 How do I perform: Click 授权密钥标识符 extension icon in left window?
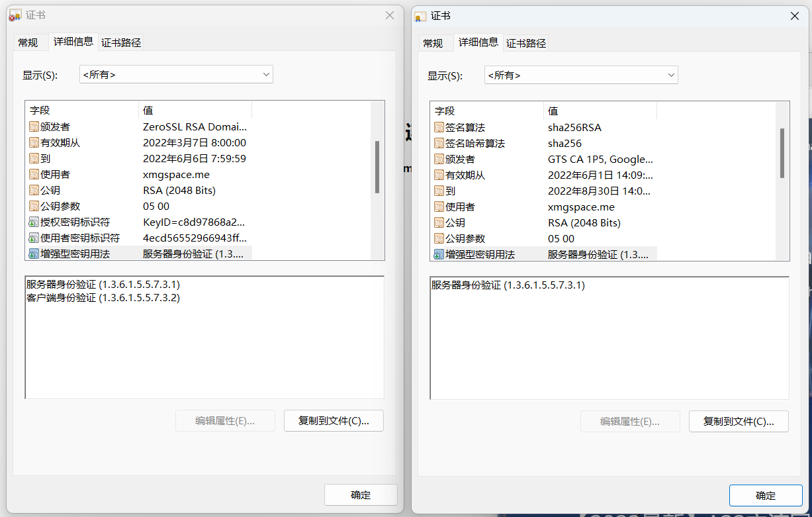(x=34, y=222)
